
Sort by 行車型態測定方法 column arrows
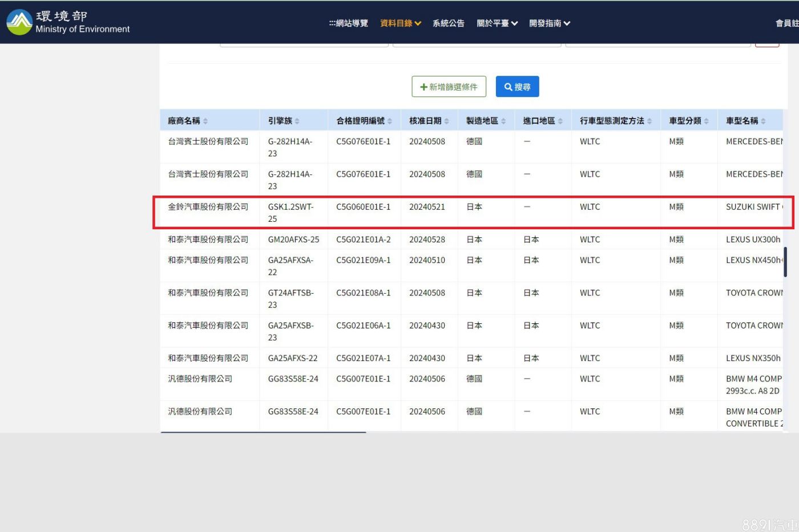click(649, 121)
